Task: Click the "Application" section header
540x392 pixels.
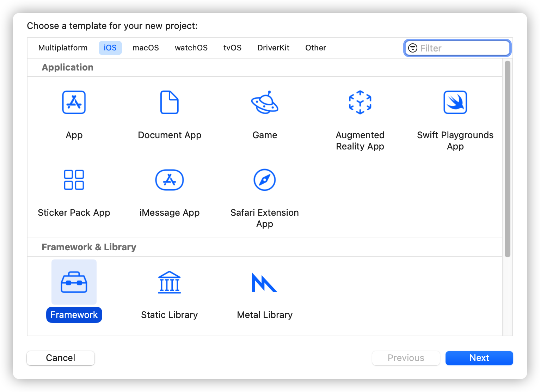Action: pos(68,67)
